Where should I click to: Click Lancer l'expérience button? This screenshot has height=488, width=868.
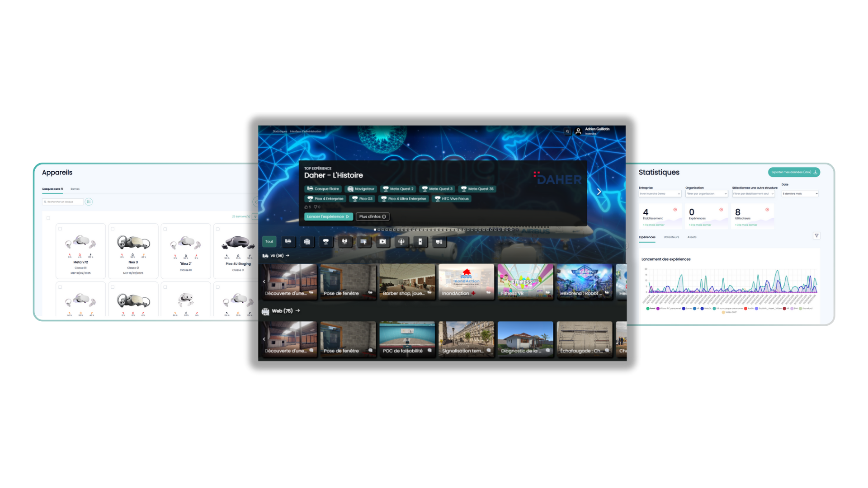328,217
